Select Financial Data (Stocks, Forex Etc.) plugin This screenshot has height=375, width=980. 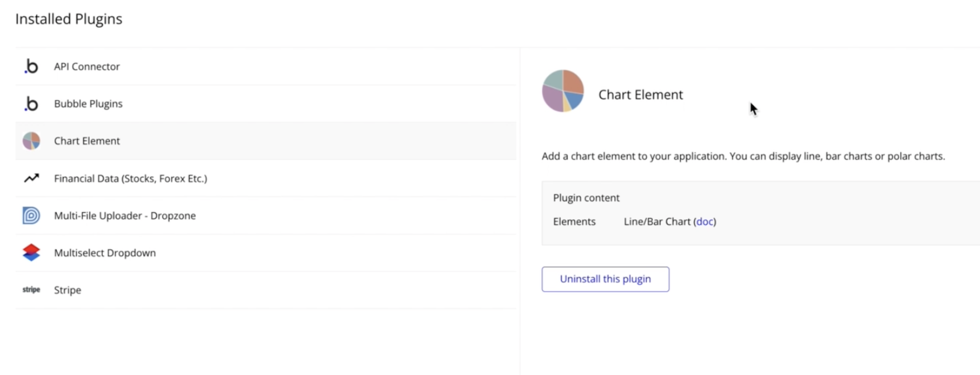click(131, 179)
